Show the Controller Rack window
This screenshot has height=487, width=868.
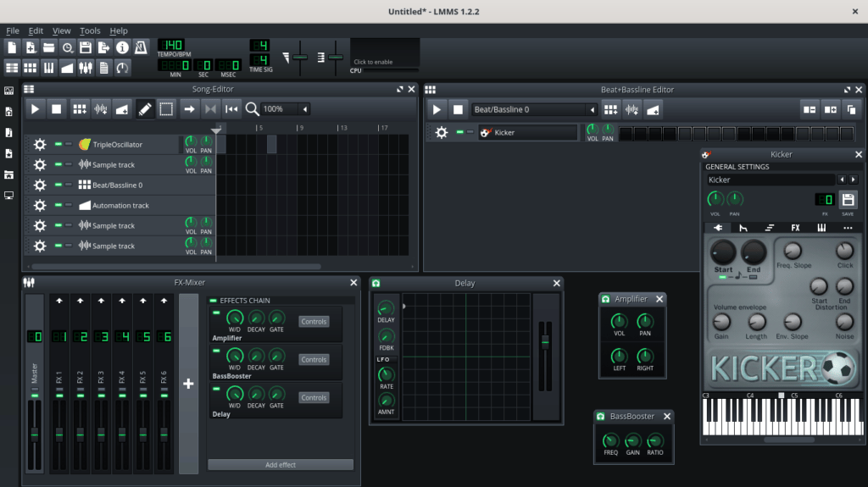click(x=123, y=68)
